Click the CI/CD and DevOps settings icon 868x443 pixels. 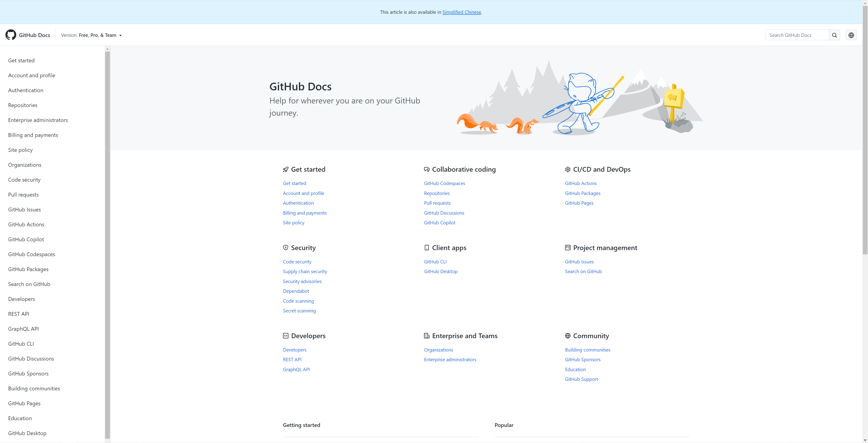pyautogui.click(x=567, y=169)
